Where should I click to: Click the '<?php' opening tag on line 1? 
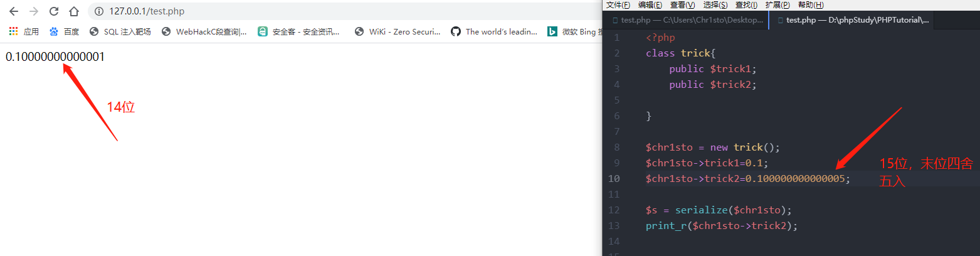coord(660,38)
